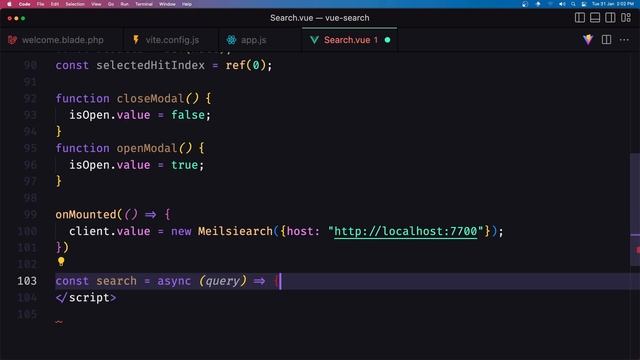Toggle the bottom panel layout icon
The height and width of the screenshot is (360, 640).
tap(595, 18)
